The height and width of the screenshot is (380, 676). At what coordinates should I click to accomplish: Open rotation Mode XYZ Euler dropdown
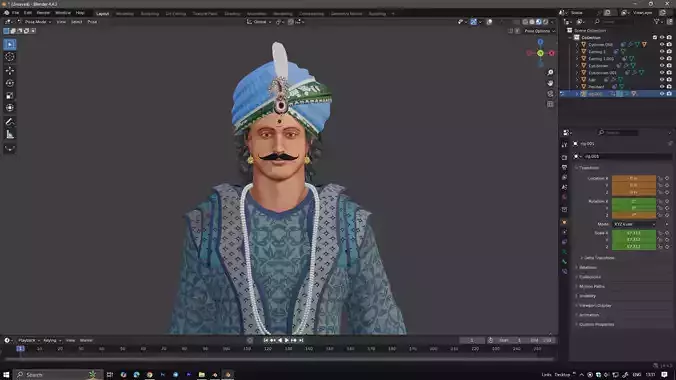(x=634, y=224)
